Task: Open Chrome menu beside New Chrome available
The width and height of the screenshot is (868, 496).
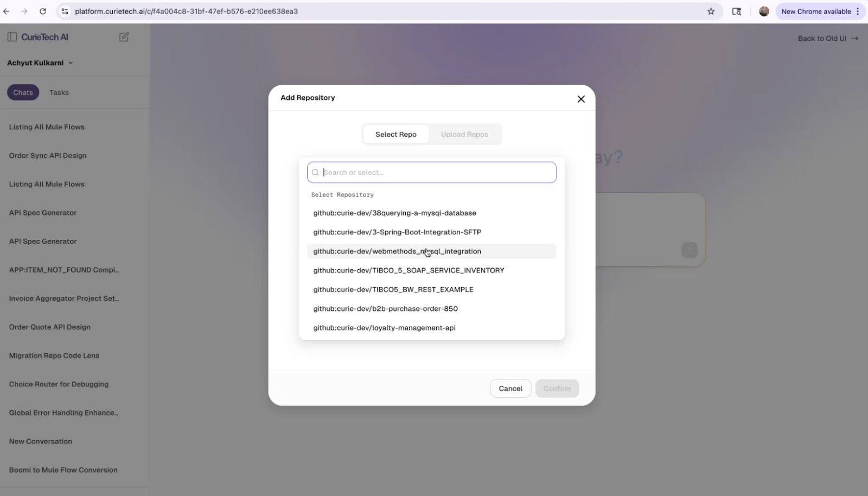Action: click(x=858, y=11)
